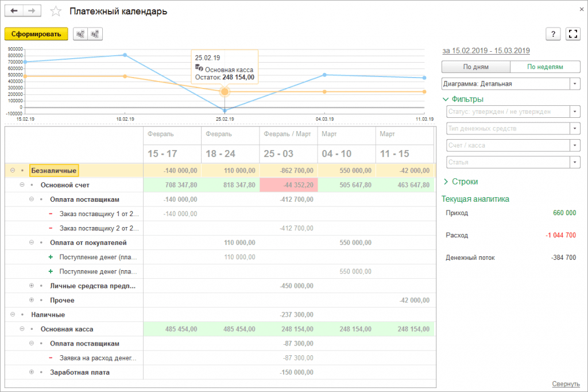
Task: Click the blue chart point at 04.03.19
Action: pyautogui.click(x=324, y=75)
